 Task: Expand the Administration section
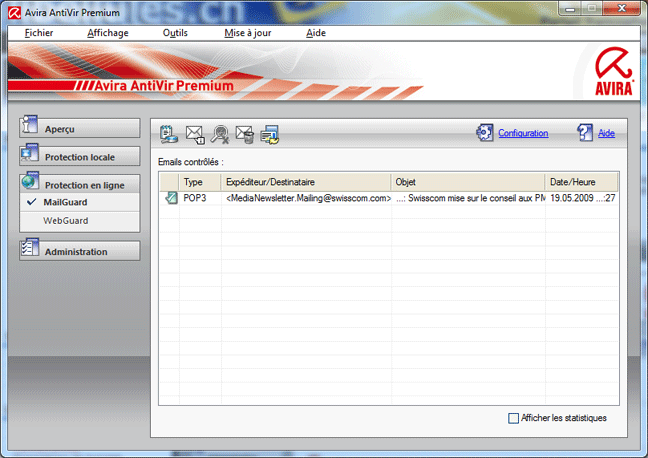pos(80,251)
